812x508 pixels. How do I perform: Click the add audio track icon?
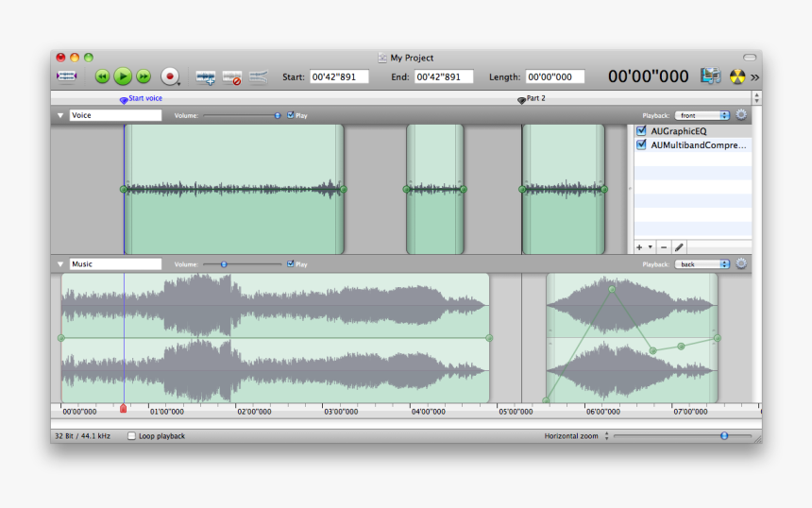point(206,77)
